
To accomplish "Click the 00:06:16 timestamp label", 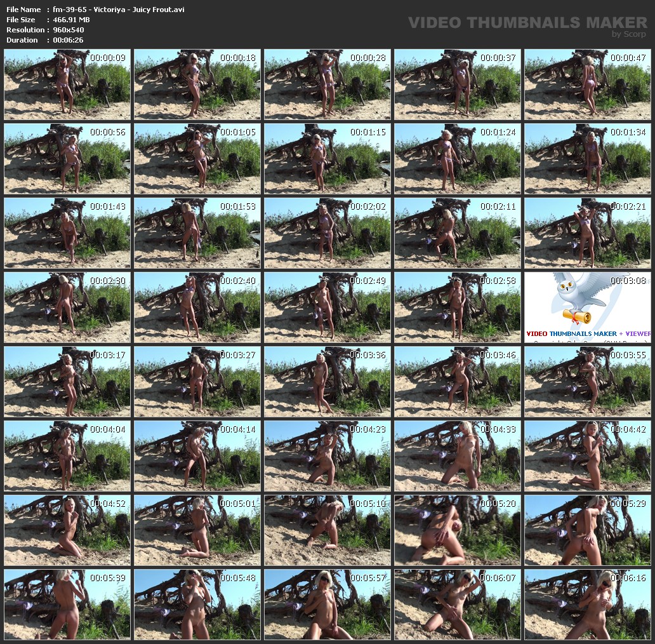I will point(628,578).
